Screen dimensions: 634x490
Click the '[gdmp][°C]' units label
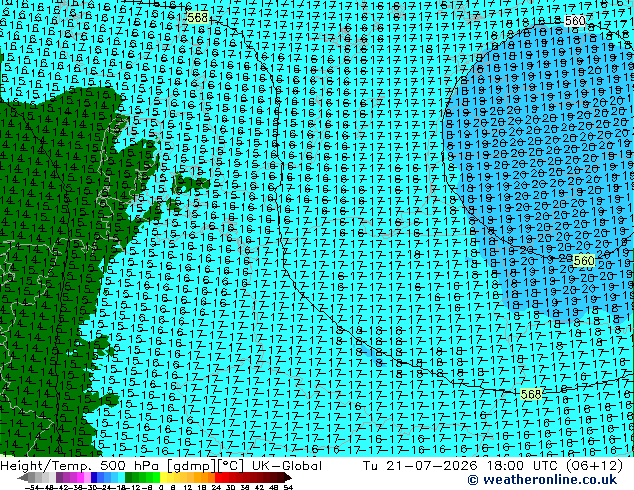point(206,466)
